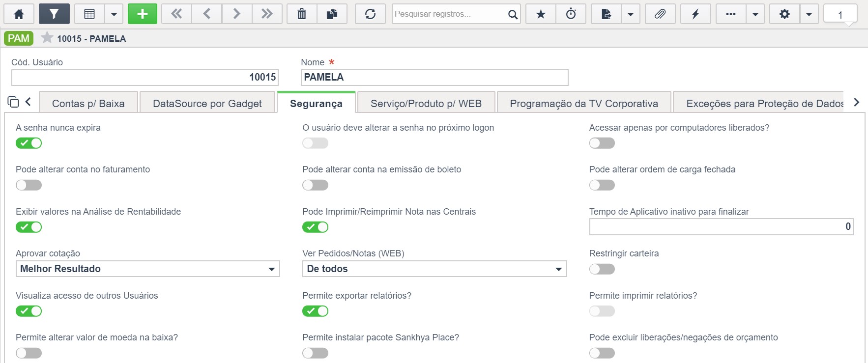This screenshot has height=363, width=868.
Task: Expand 'Ver Pedidos/Notas (WEB)' combo box
Action: click(434, 269)
